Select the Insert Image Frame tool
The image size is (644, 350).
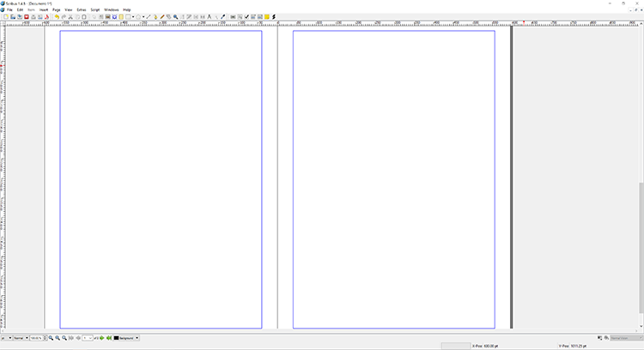click(x=107, y=17)
